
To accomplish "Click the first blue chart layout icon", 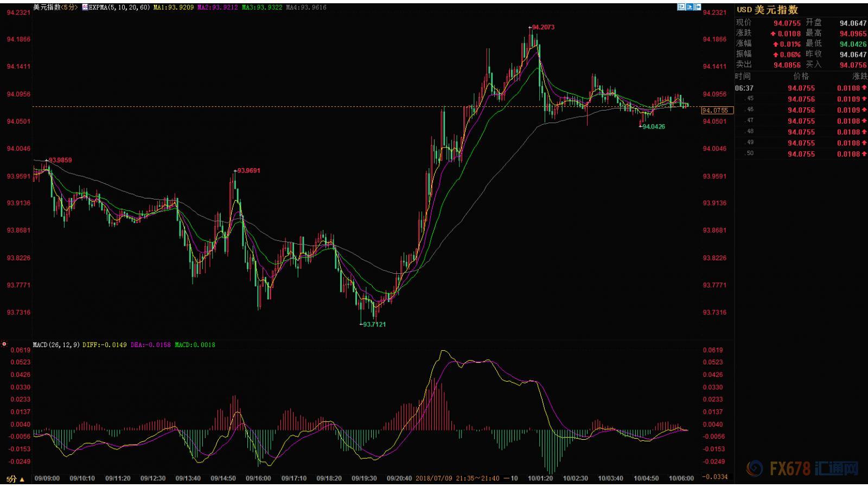I will tap(681, 7).
